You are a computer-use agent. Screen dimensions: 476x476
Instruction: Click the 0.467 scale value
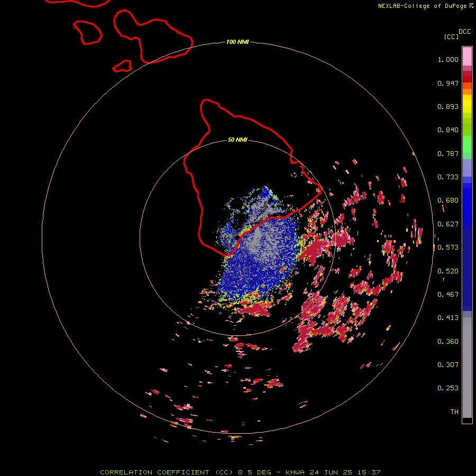coord(448,295)
